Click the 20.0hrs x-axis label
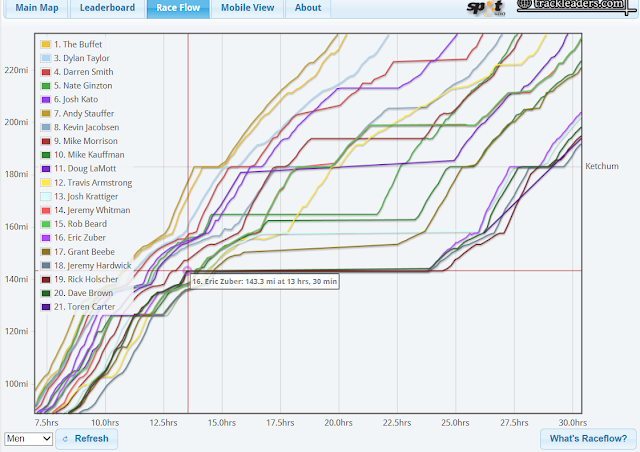This screenshot has height=452, width=640. 339,423
